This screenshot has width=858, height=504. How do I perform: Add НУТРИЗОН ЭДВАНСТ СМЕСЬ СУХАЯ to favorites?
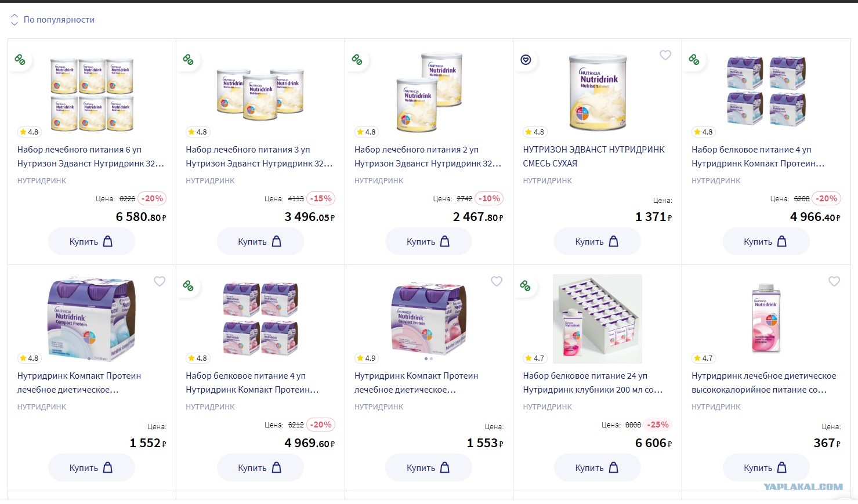click(665, 55)
